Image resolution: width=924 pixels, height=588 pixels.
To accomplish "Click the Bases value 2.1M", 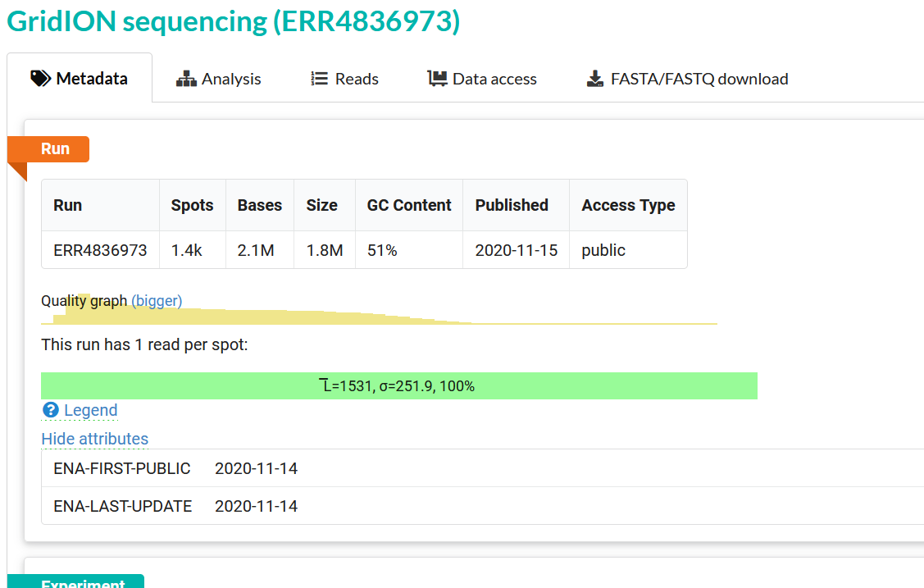I will pos(256,250).
